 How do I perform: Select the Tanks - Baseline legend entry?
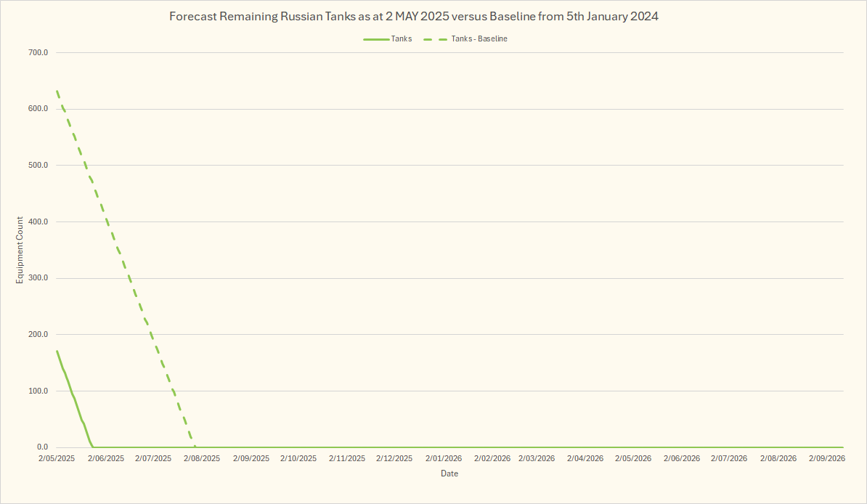click(477, 38)
